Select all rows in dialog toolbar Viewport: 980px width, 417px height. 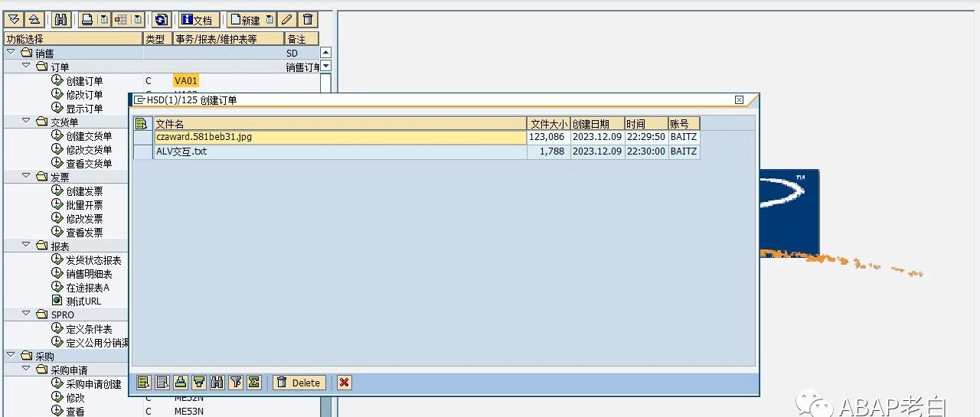coord(143,383)
